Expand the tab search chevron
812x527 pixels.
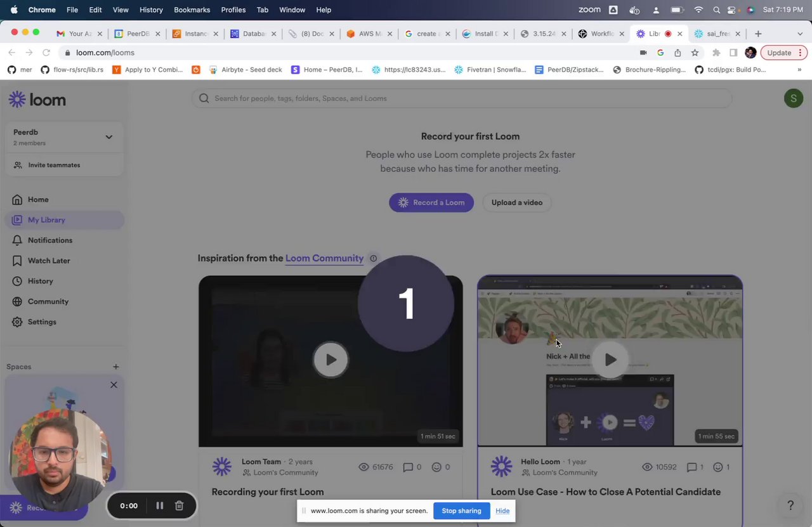pos(799,34)
